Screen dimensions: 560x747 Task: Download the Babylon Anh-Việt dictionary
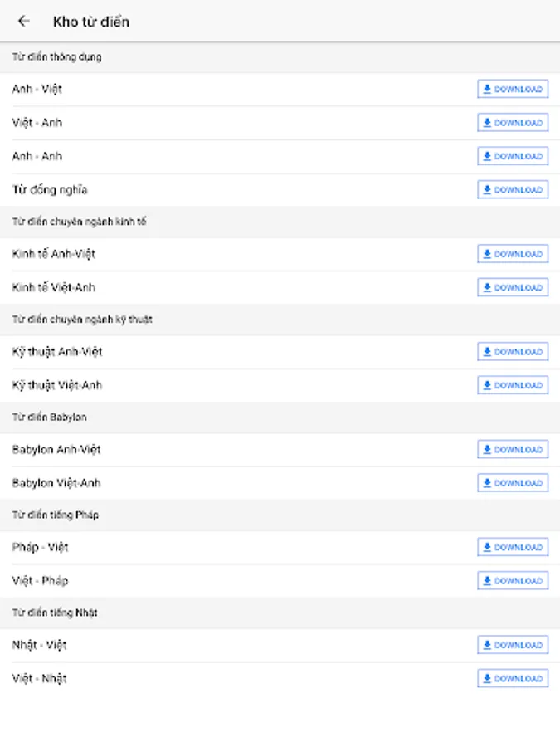[x=513, y=449]
